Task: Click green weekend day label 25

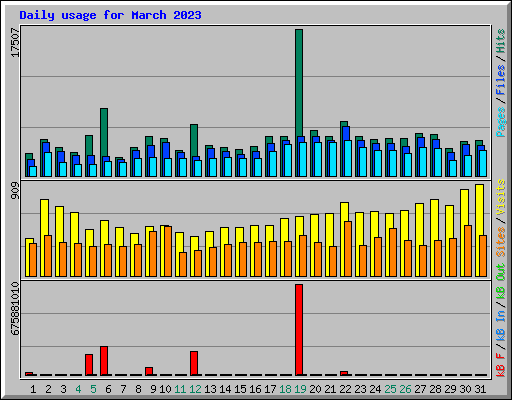Action: click(x=390, y=389)
